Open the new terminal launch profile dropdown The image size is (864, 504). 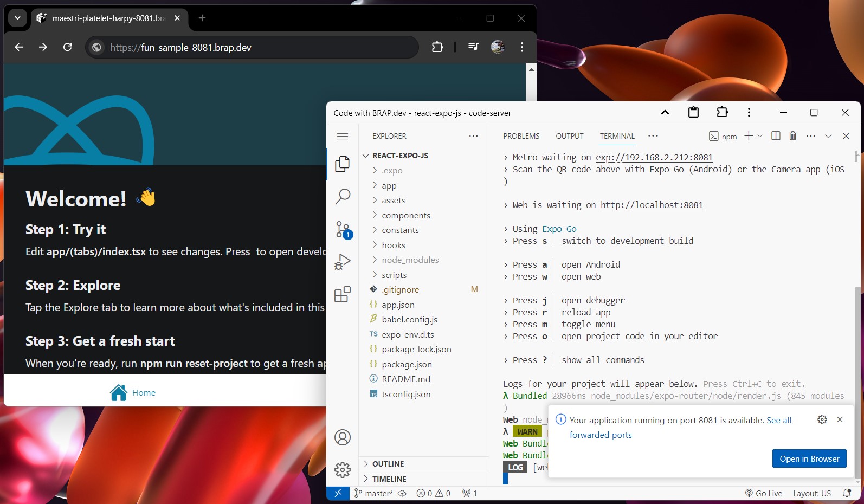click(x=760, y=136)
